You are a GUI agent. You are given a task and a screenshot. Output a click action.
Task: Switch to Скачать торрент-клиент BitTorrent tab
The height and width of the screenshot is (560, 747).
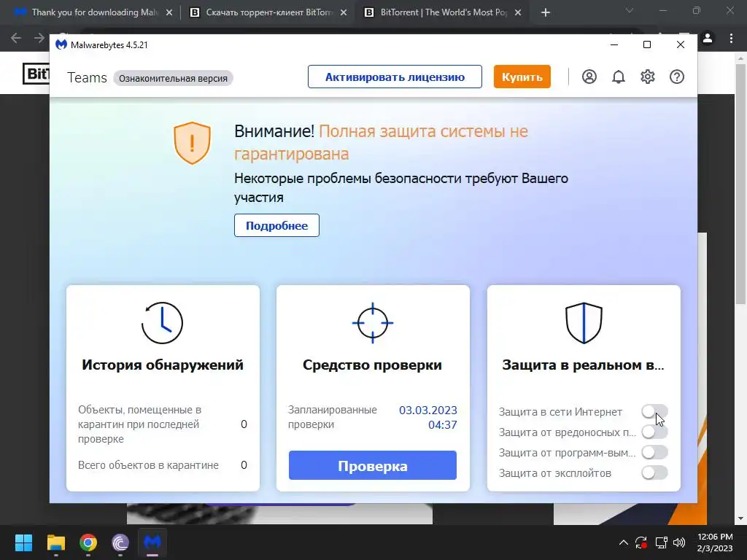267,12
